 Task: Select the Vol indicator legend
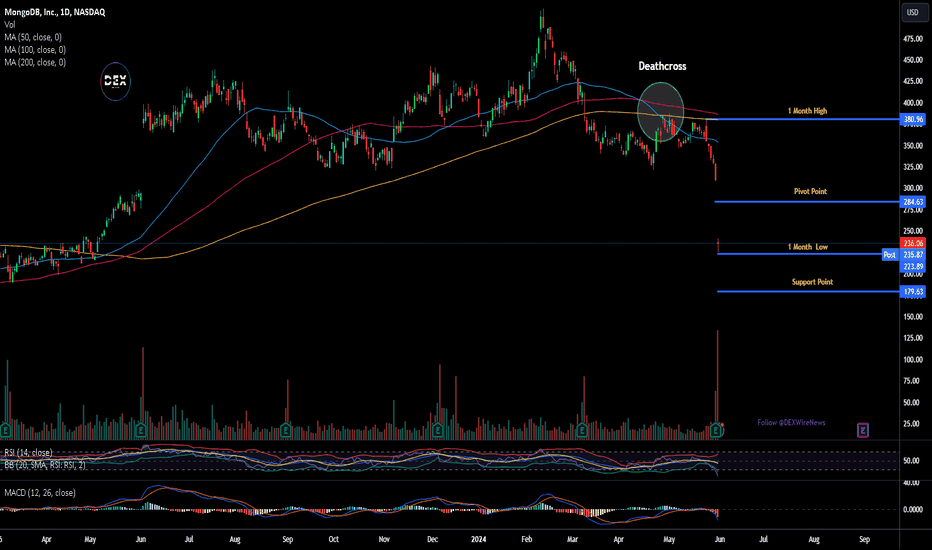click(x=10, y=24)
